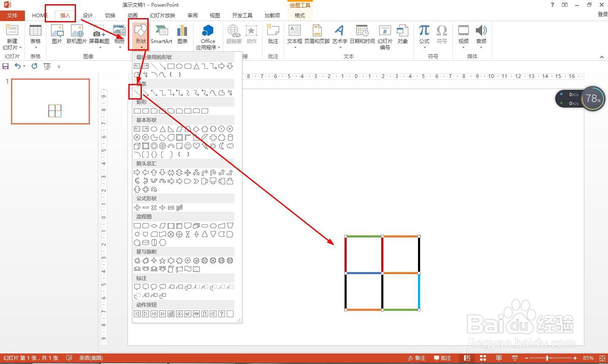Switch to the 设计 Design tab
This screenshot has height=364, width=608.
(x=87, y=16)
